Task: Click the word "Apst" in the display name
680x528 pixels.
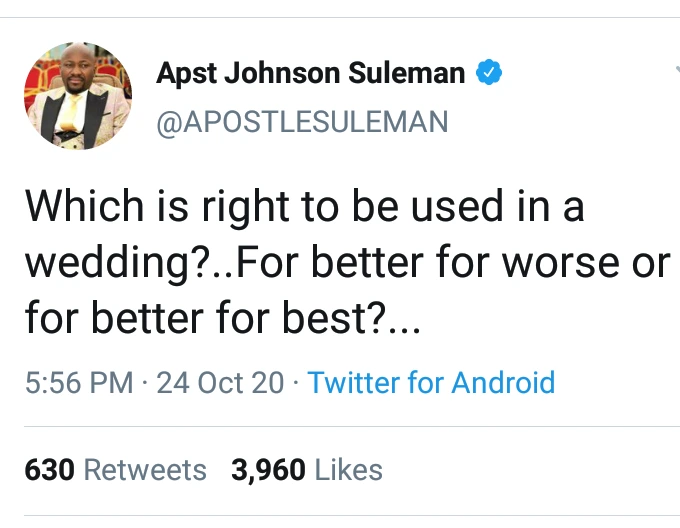Action: tap(187, 73)
